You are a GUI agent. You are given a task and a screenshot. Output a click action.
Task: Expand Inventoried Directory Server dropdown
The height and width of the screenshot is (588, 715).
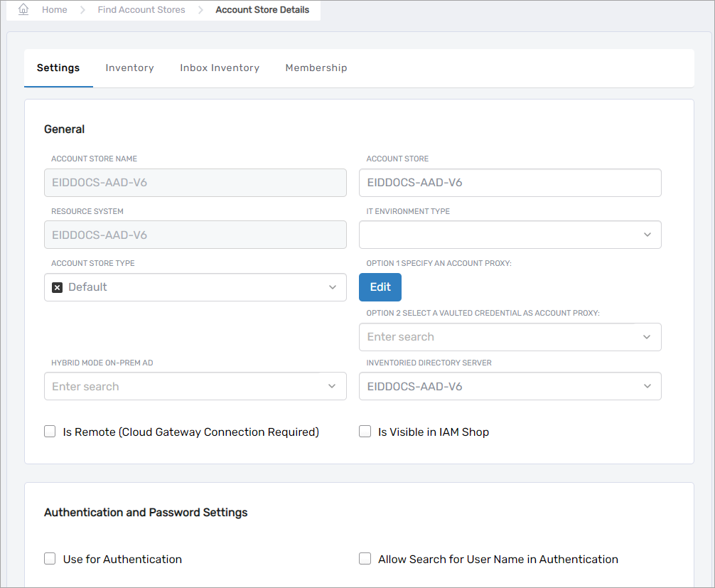coord(647,387)
